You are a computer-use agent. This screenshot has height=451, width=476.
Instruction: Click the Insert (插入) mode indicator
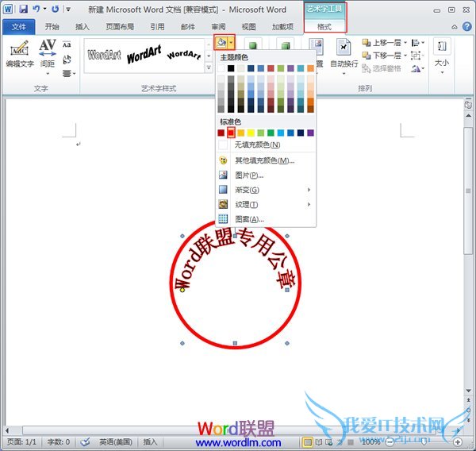click(x=150, y=441)
